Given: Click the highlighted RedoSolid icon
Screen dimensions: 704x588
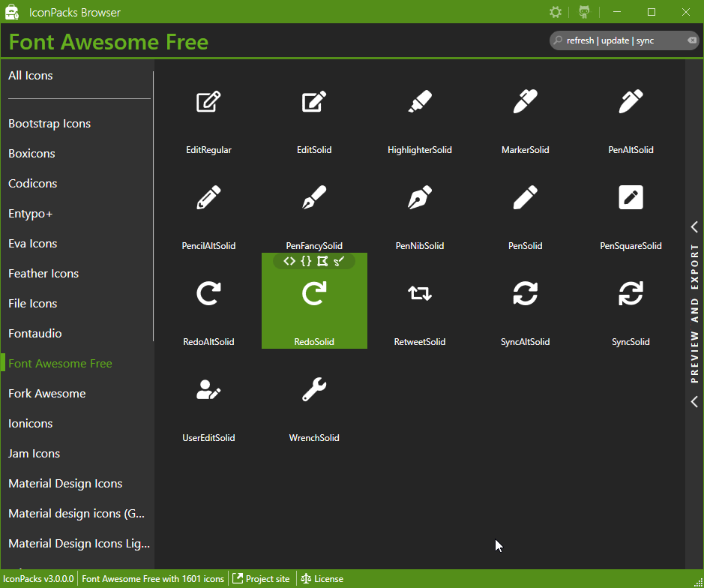Looking at the screenshot, I should coord(314,301).
